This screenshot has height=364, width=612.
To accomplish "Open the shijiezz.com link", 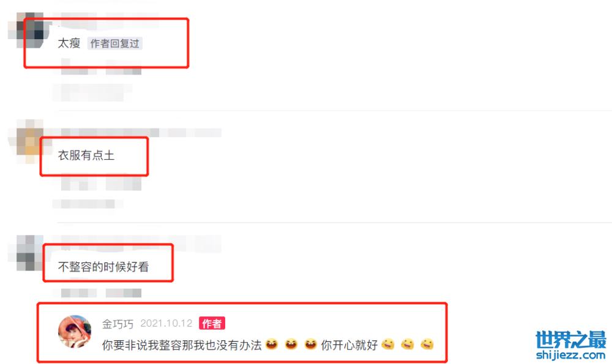I will click(x=570, y=355).
